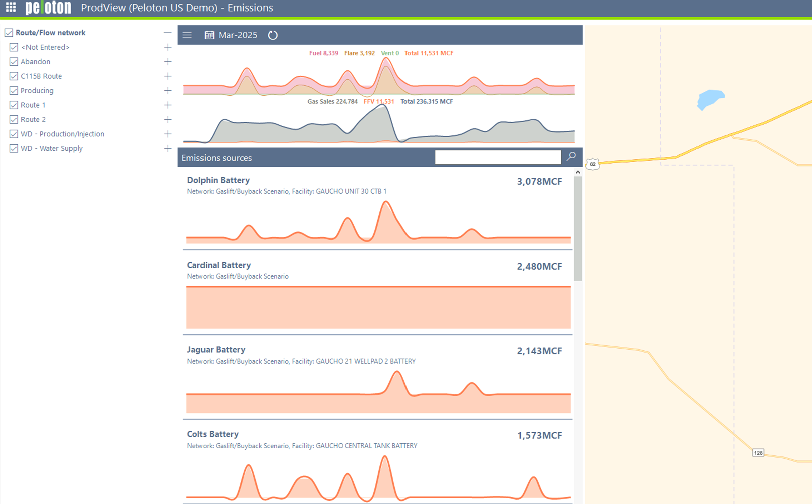The height and width of the screenshot is (504, 812).
Task: Open Dolphin Battery emissions details
Action: (219, 180)
